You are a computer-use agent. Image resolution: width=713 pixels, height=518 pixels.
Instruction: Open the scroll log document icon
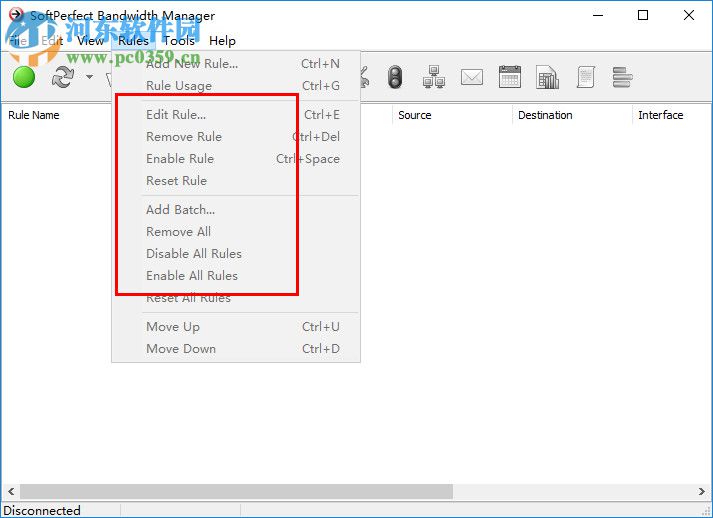click(586, 77)
